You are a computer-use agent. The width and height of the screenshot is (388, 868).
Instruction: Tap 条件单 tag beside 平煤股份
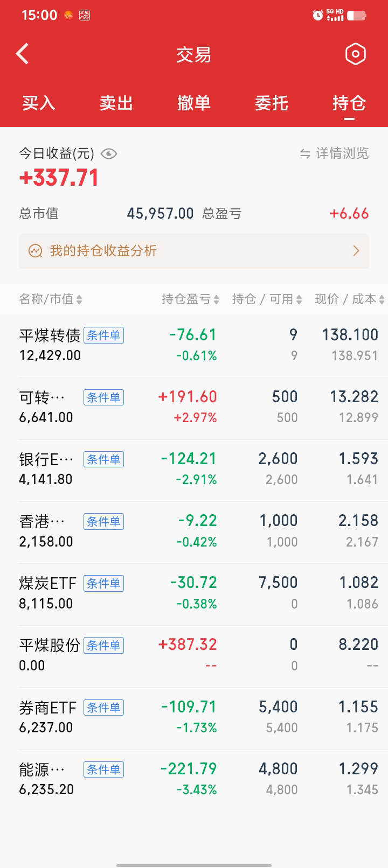pos(103,645)
